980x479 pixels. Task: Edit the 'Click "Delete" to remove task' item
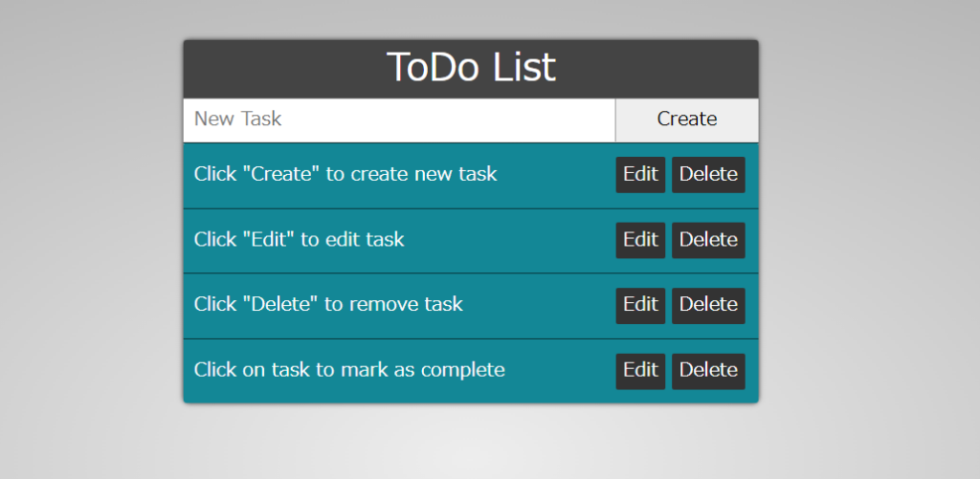(x=640, y=305)
